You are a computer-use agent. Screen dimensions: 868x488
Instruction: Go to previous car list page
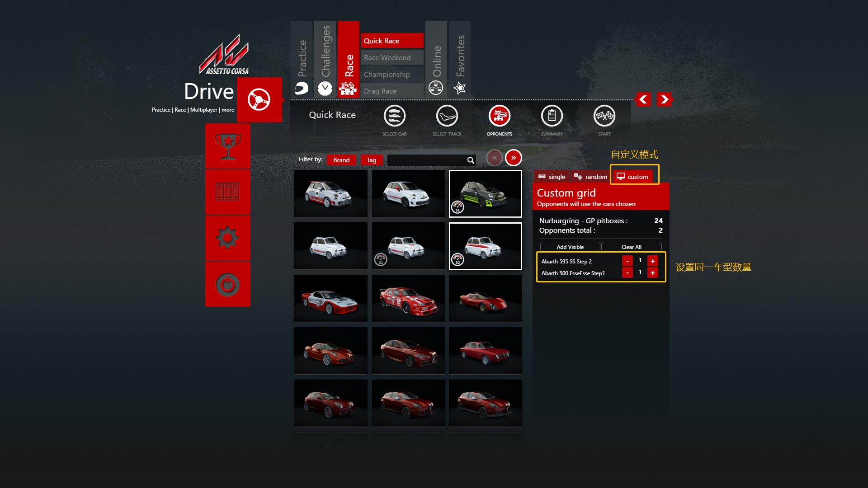coord(495,158)
